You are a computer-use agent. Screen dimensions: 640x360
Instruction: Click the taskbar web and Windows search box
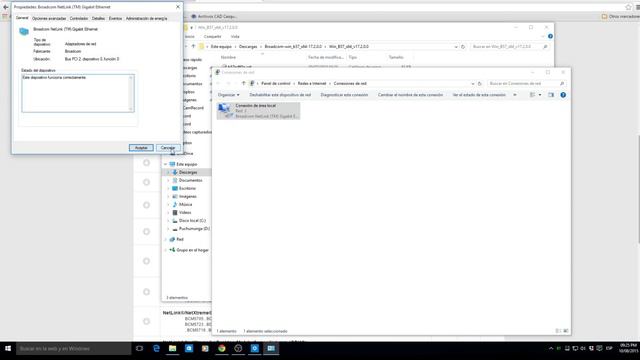tap(73, 349)
